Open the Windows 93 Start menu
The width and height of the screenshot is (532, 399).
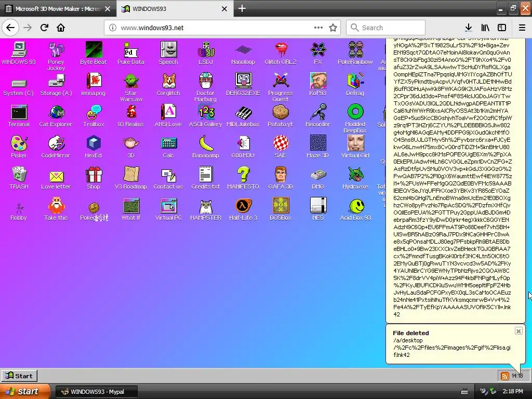tap(19, 376)
